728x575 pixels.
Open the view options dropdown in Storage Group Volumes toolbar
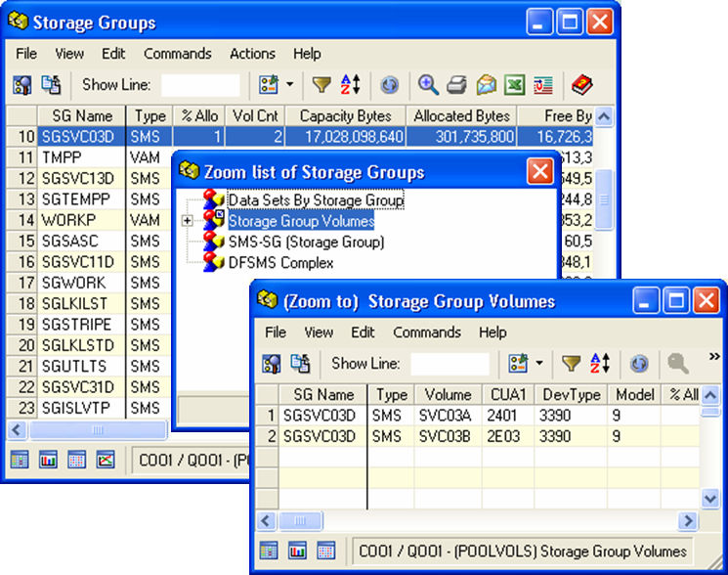pyautogui.click(x=539, y=364)
